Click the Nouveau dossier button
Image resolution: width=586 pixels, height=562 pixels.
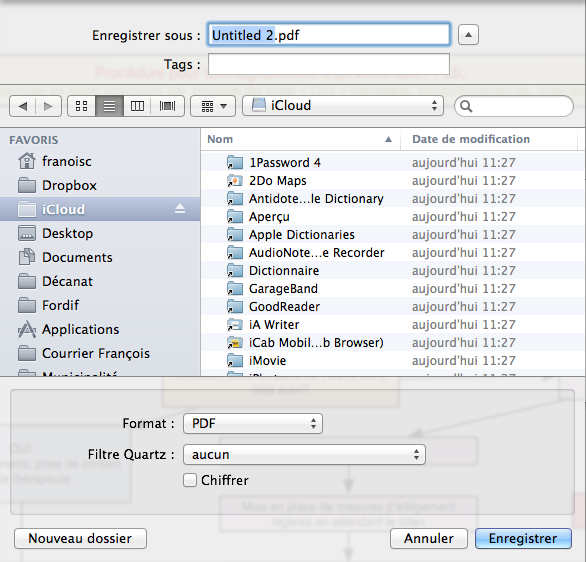pyautogui.click(x=80, y=538)
